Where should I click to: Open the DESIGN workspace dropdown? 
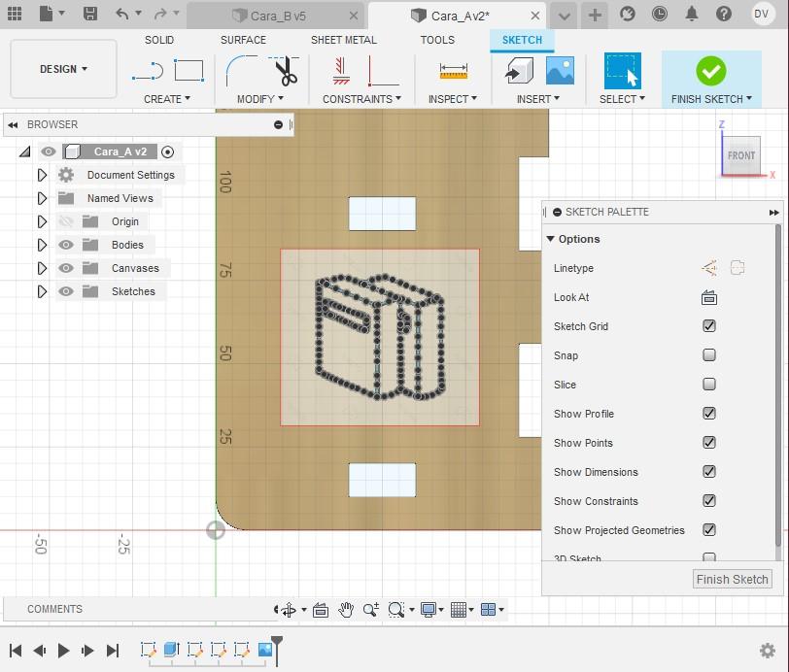tap(63, 69)
